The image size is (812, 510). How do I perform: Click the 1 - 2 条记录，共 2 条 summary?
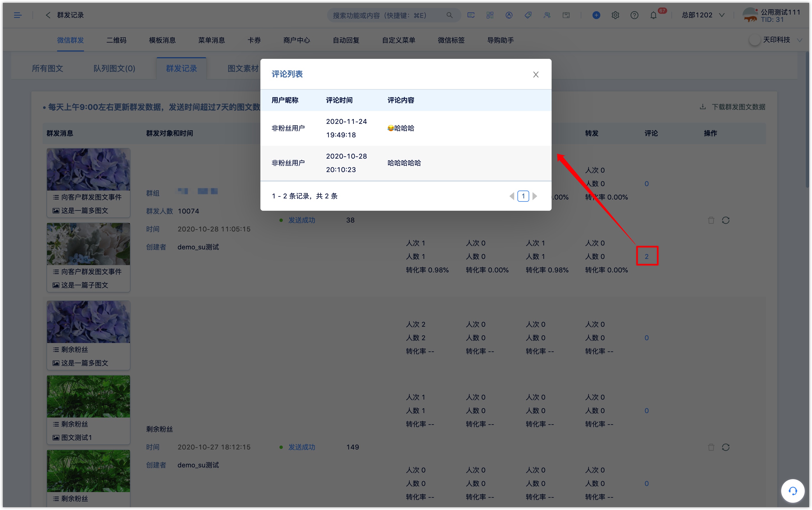[305, 196]
